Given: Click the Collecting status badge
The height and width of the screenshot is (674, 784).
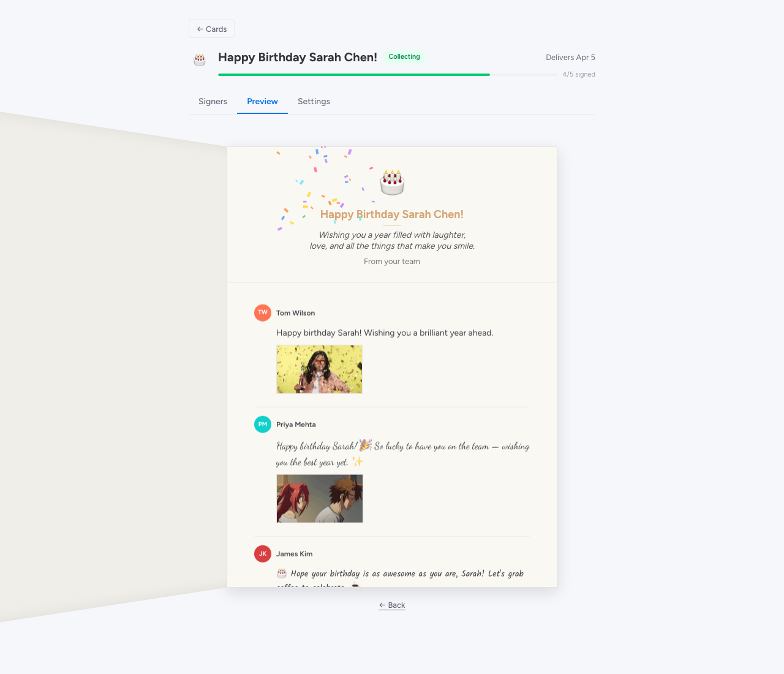Looking at the screenshot, I should tap(404, 56).
